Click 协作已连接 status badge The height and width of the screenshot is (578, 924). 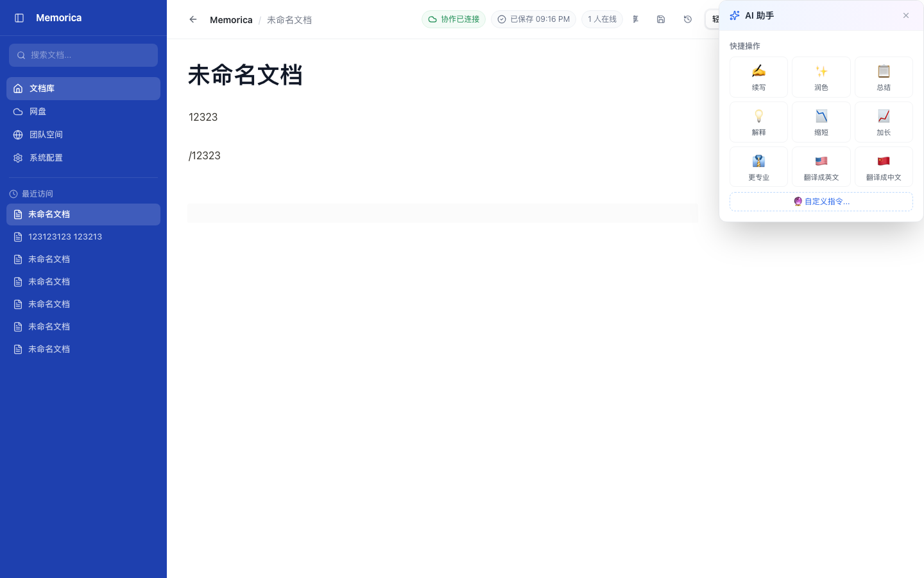(x=454, y=19)
